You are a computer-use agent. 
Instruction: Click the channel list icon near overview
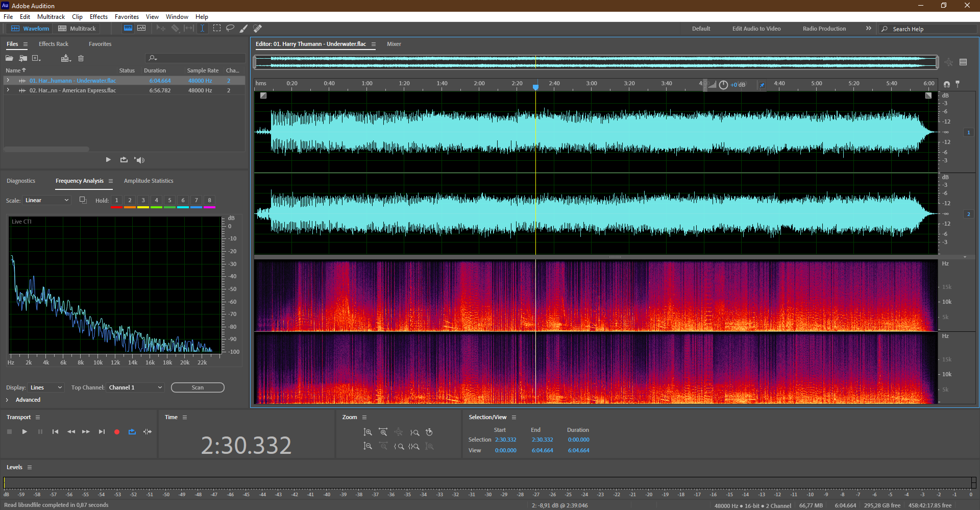pos(963,62)
